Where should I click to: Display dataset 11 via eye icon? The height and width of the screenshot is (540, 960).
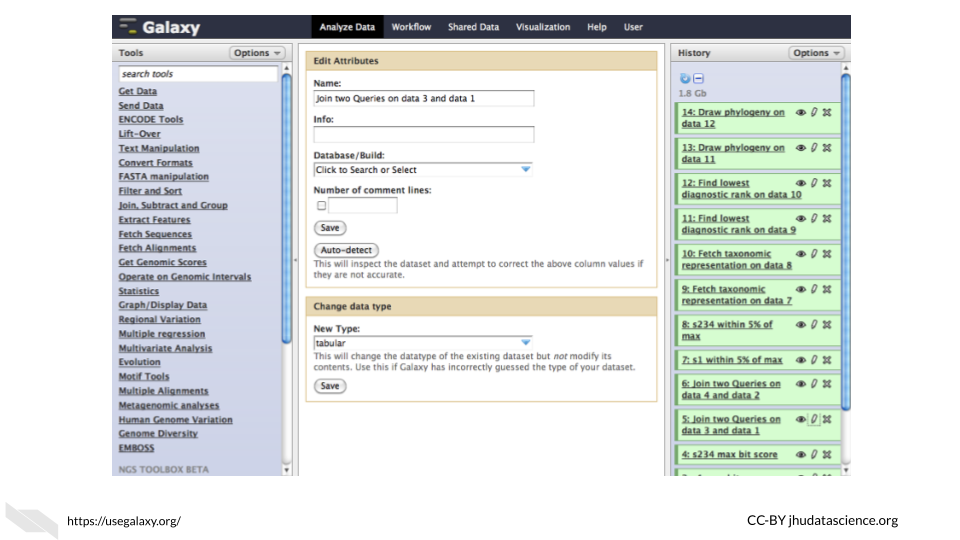click(x=800, y=219)
